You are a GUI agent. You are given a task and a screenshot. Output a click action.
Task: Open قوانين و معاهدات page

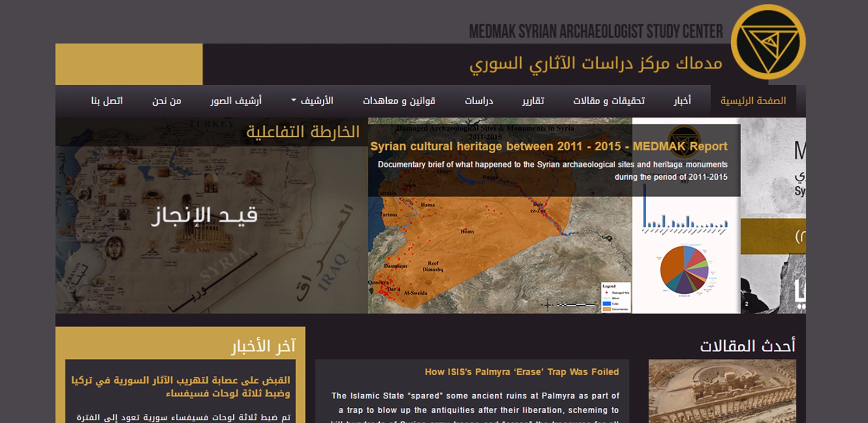click(399, 100)
